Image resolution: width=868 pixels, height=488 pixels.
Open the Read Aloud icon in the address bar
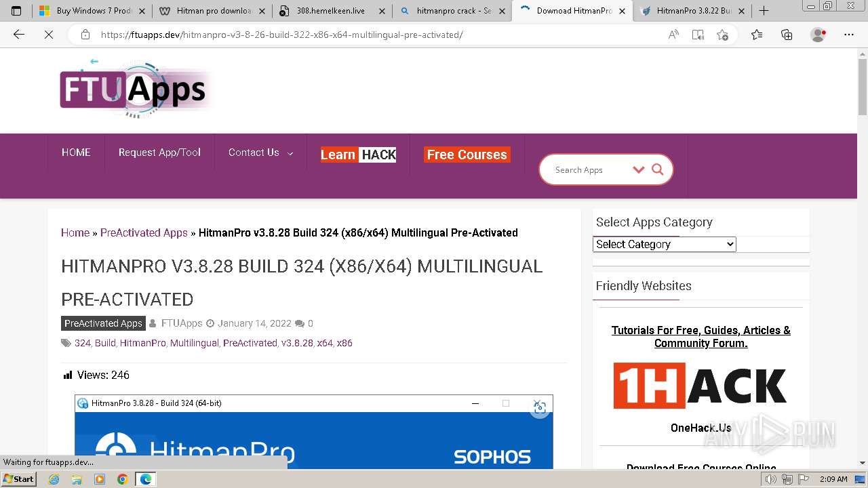coord(673,35)
